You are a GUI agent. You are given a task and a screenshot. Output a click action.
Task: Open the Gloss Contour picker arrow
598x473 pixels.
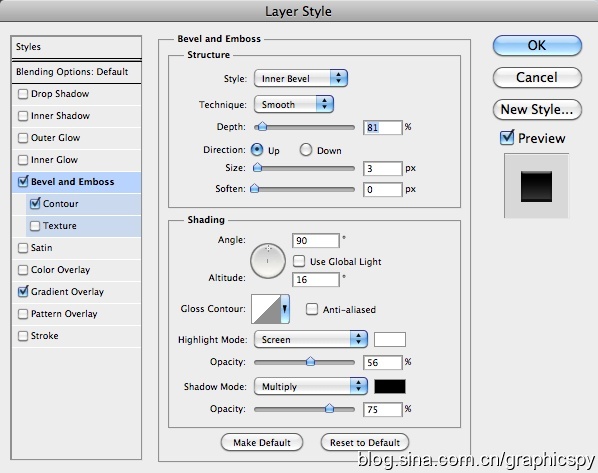coord(285,309)
